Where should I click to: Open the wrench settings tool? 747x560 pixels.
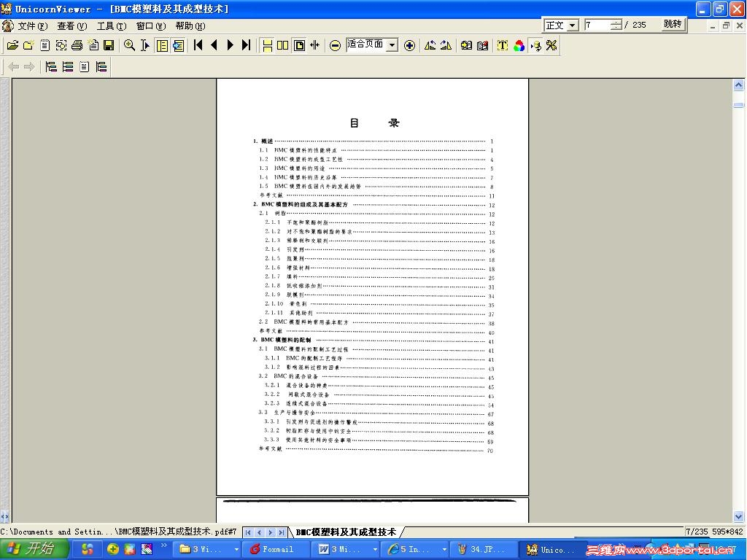click(x=551, y=45)
